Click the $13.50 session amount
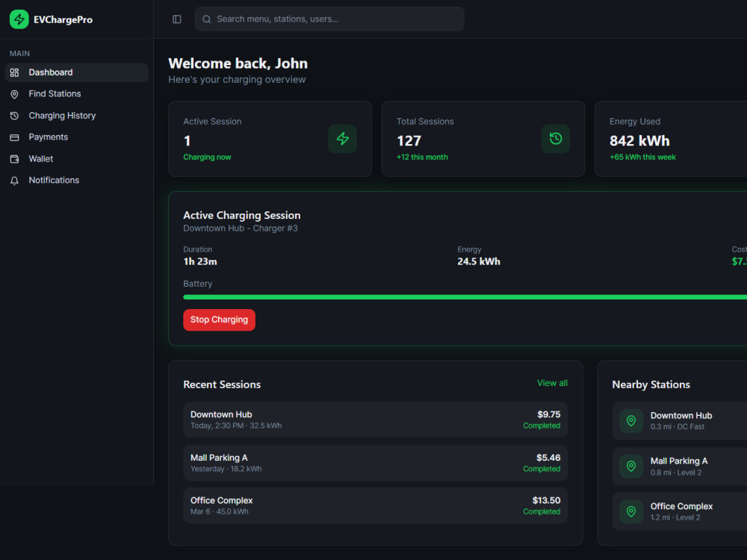The width and height of the screenshot is (747, 560). (x=547, y=500)
